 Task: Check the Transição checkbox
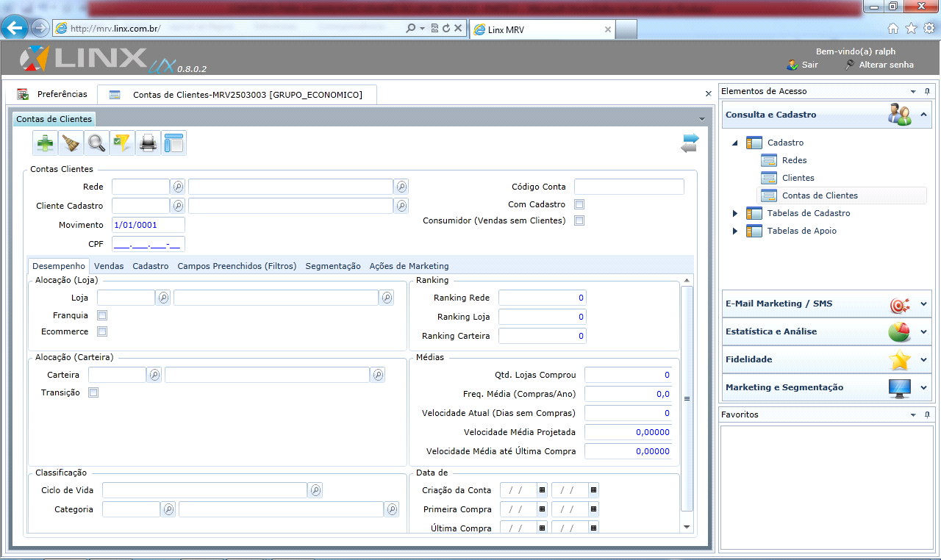click(x=93, y=392)
